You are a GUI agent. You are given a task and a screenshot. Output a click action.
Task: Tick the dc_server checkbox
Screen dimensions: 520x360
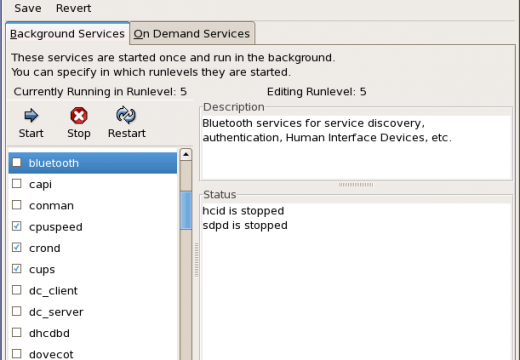[17, 311]
